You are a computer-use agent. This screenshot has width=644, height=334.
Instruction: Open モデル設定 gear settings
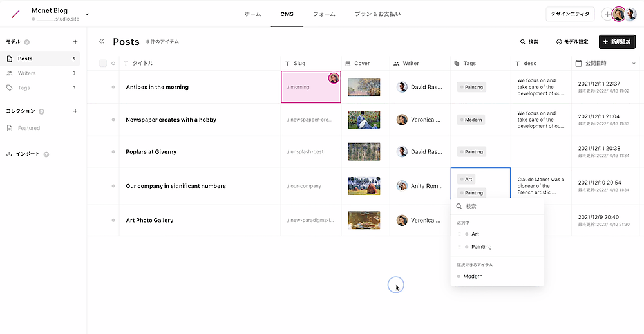pyautogui.click(x=559, y=42)
